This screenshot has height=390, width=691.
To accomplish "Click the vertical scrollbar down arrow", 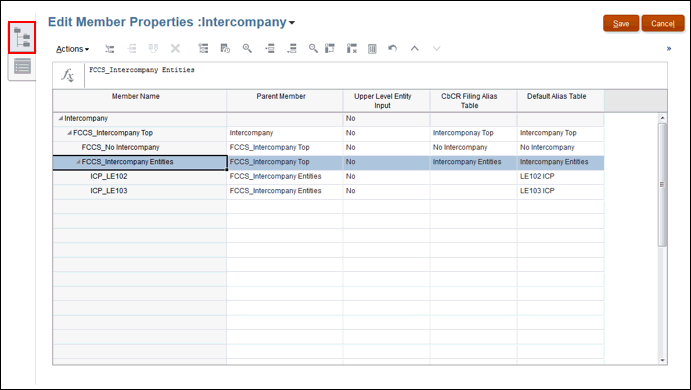I will point(662,360).
